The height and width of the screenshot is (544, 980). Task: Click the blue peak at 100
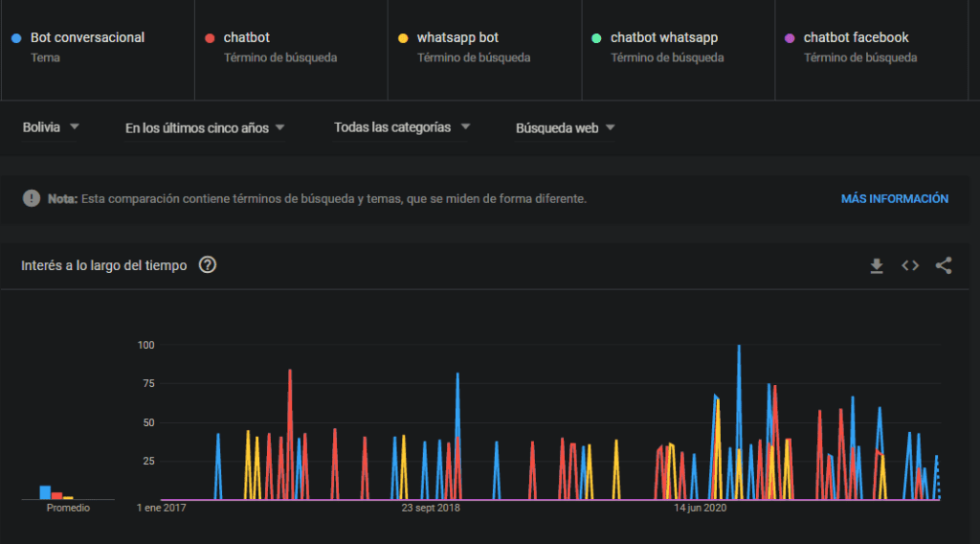tap(739, 347)
